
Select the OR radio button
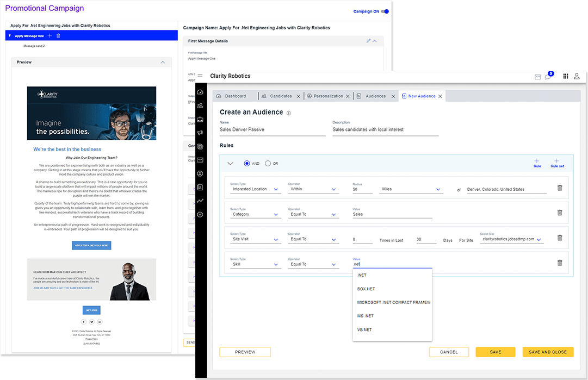268,164
